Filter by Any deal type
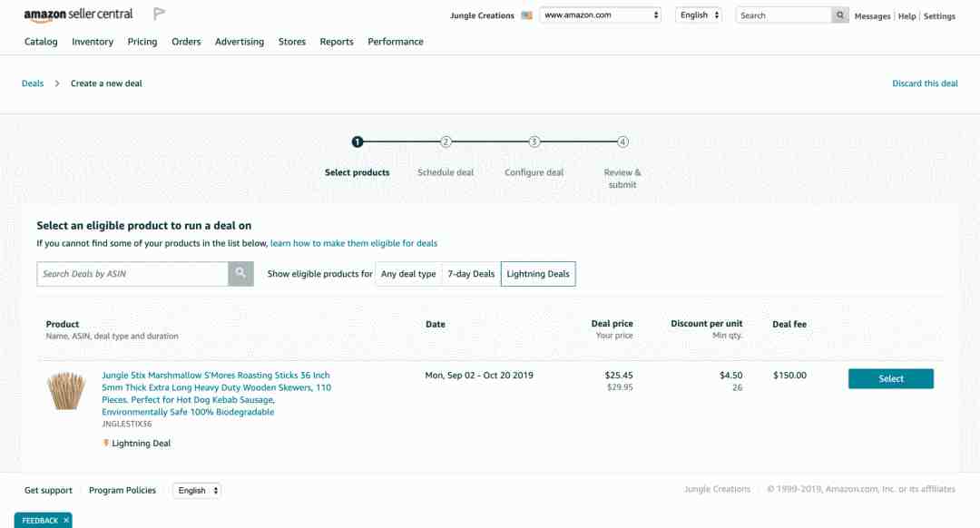This screenshot has width=980, height=528. [x=408, y=274]
